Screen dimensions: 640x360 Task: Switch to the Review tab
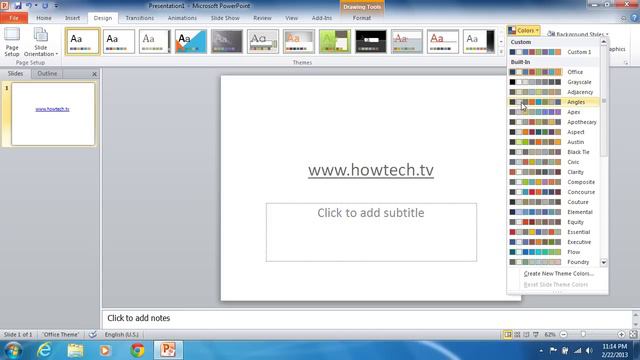pos(262,18)
